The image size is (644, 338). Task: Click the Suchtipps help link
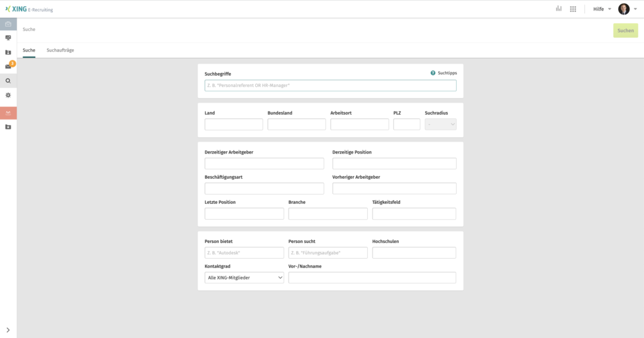click(443, 73)
